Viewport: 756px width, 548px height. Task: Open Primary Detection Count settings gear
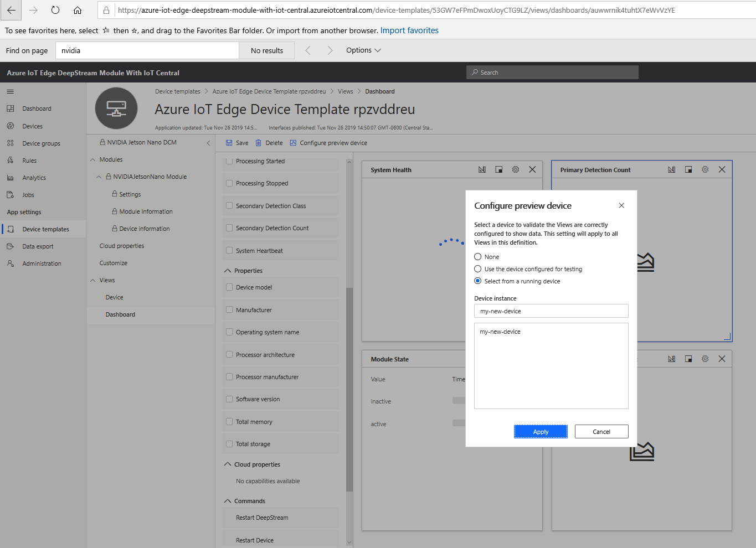pyautogui.click(x=705, y=169)
